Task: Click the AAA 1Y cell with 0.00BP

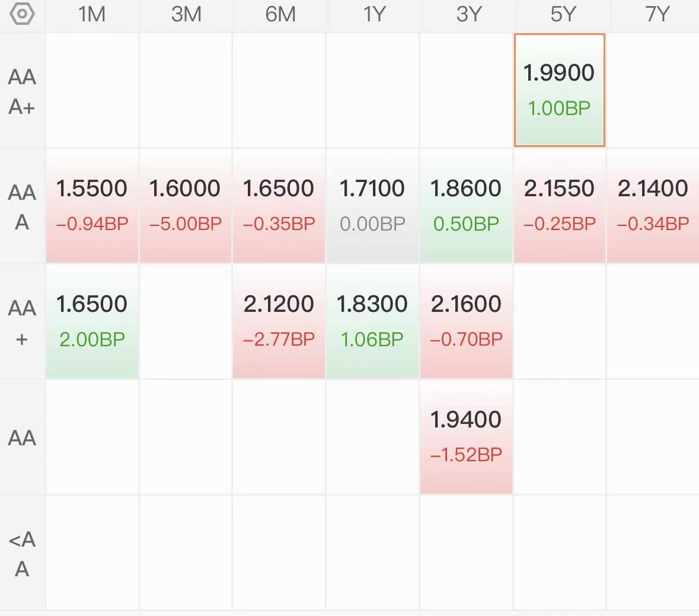Action: tap(373, 205)
